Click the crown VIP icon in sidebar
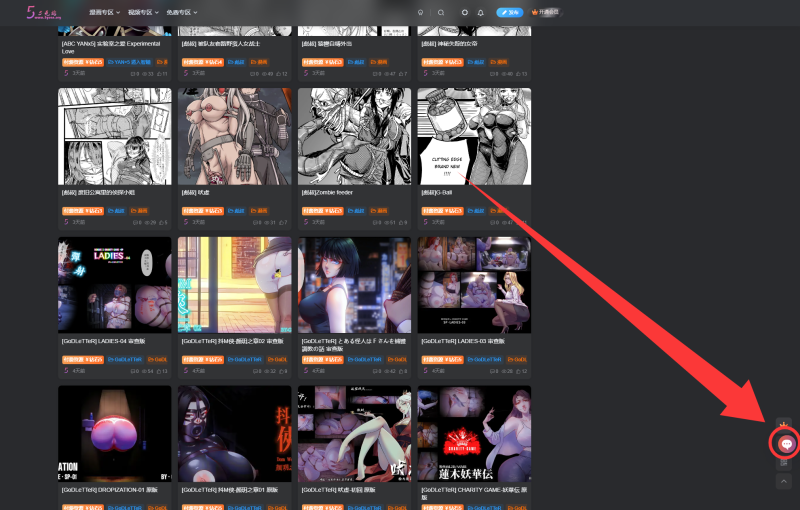 pyautogui.click(x=784, y=424)
